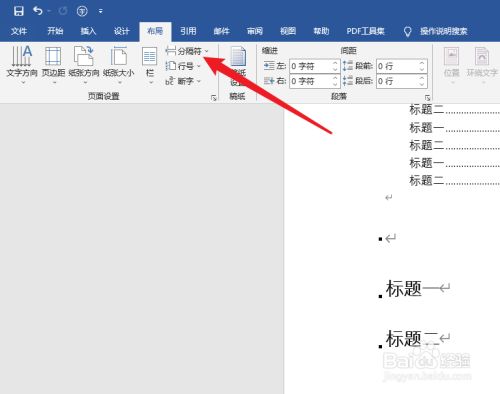Switch to the 审阅 tab

point(255,31)
